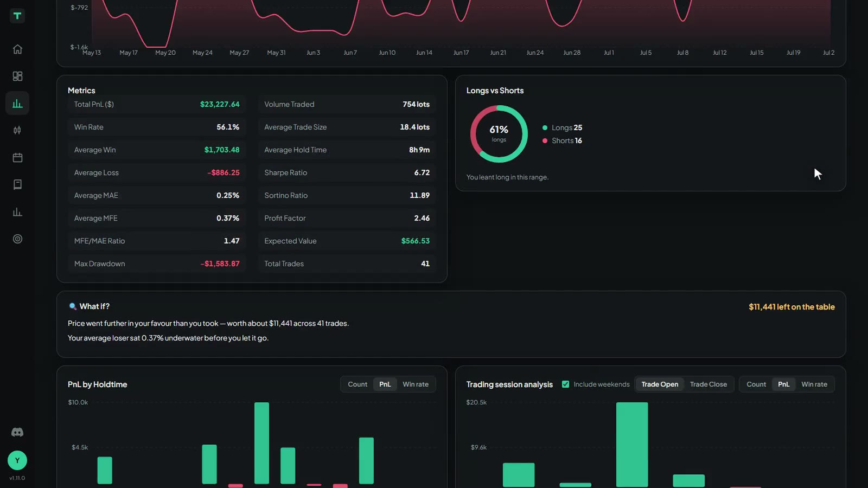Open the candlestick trades icon in sidebar
868x488 pixels.
pos(17,130)
